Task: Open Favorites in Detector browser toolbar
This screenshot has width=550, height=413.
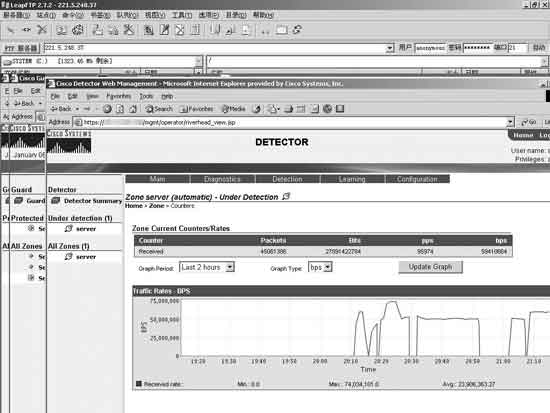Action: 196,109
